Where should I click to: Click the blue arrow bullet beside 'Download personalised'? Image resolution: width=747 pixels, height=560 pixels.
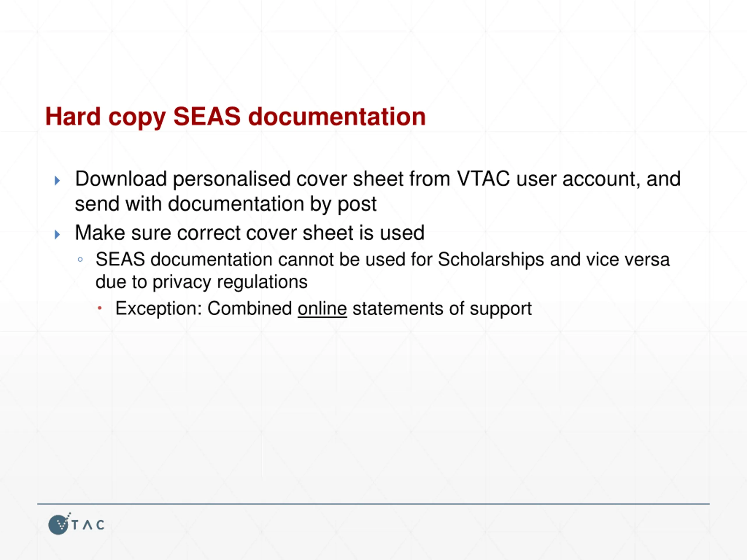point(57,181)
